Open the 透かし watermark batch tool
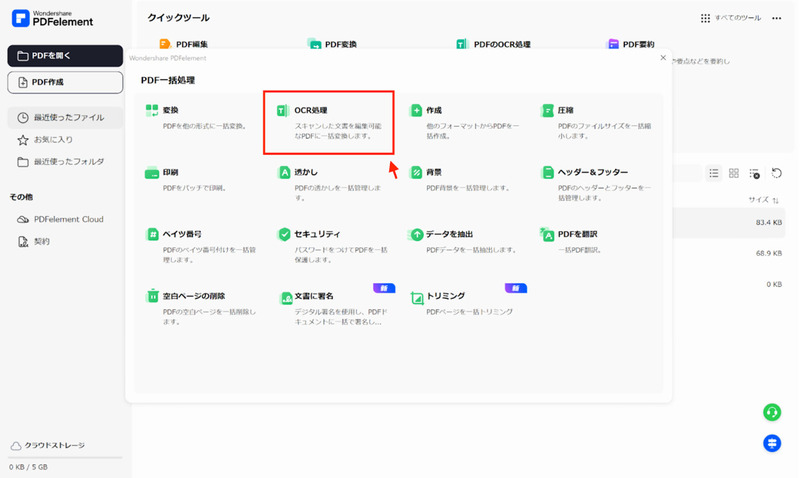Viewport: 800px width, 478px height. tap(330, 184)
